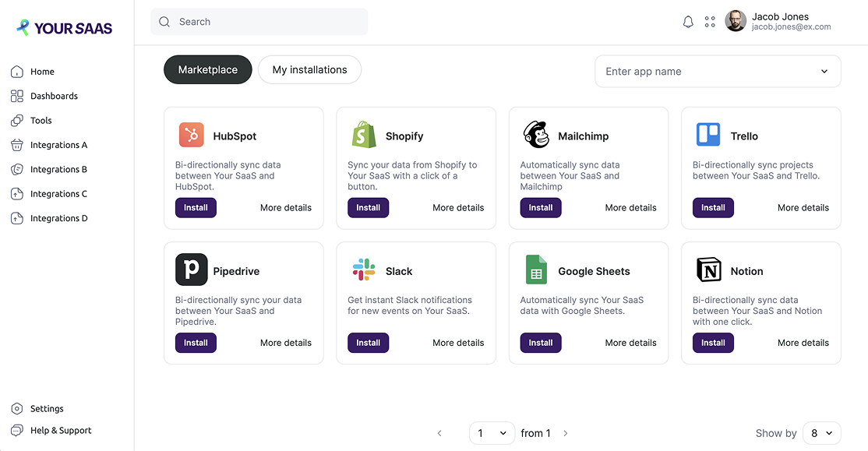Go to previous page arrow
The height and width of the screenshot is (451, 868).
pyautogui.click(x=439, y=433)
